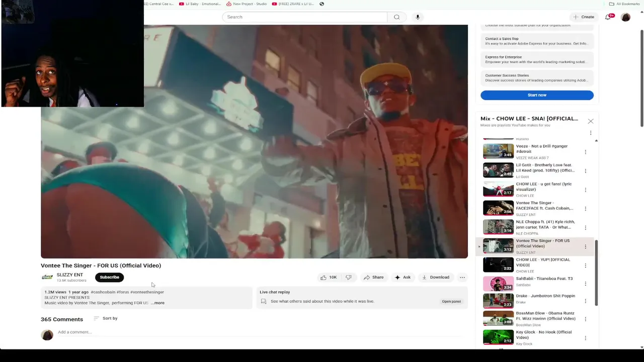This screenshot has width=644, height=362.
Task: Open YouTube notifications bell
Action: click(608, 17)
